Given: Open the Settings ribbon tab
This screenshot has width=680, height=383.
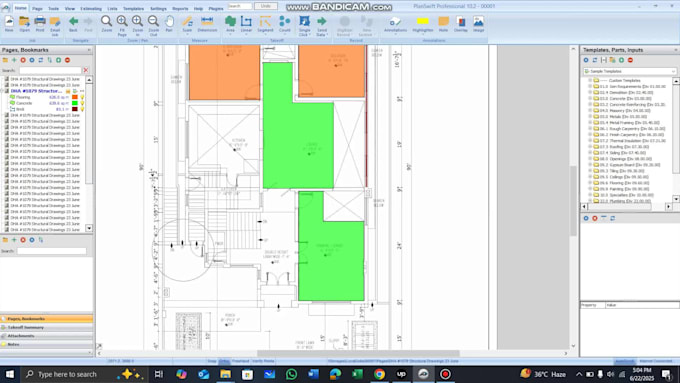Looking at the screenshot, I should (x=158, y=9).
